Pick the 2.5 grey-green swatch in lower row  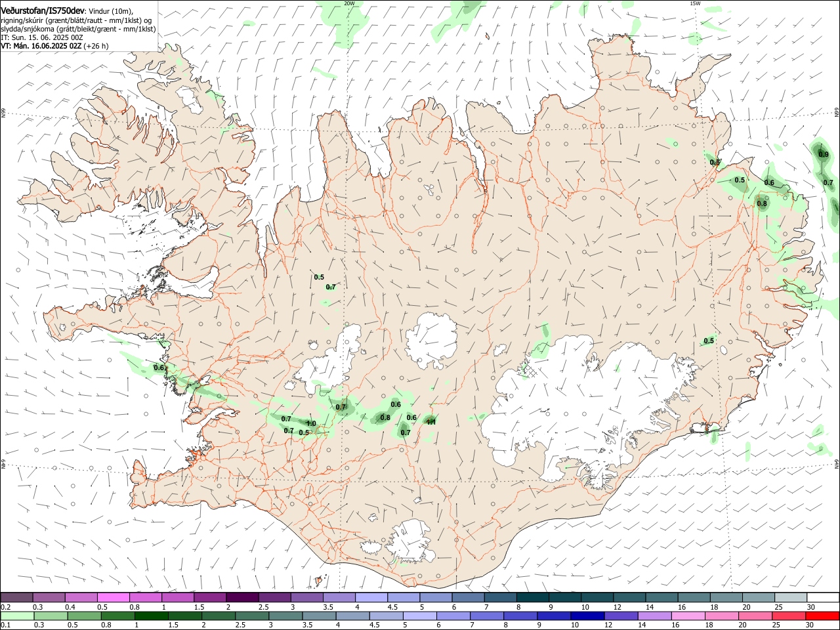pos(252,616)
